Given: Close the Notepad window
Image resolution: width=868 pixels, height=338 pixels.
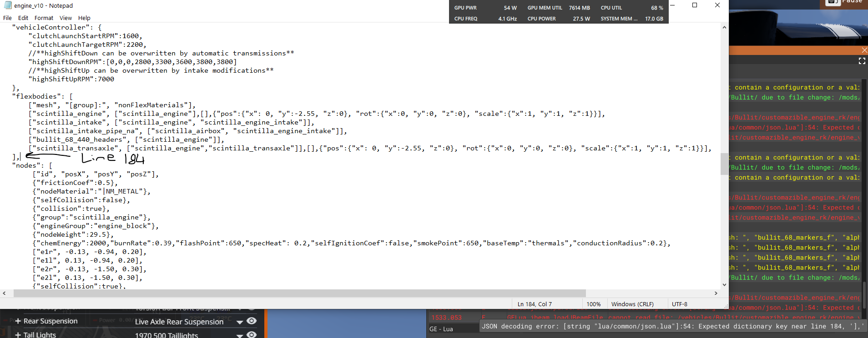Looking at the screenshot, I should tap(717, 5).
